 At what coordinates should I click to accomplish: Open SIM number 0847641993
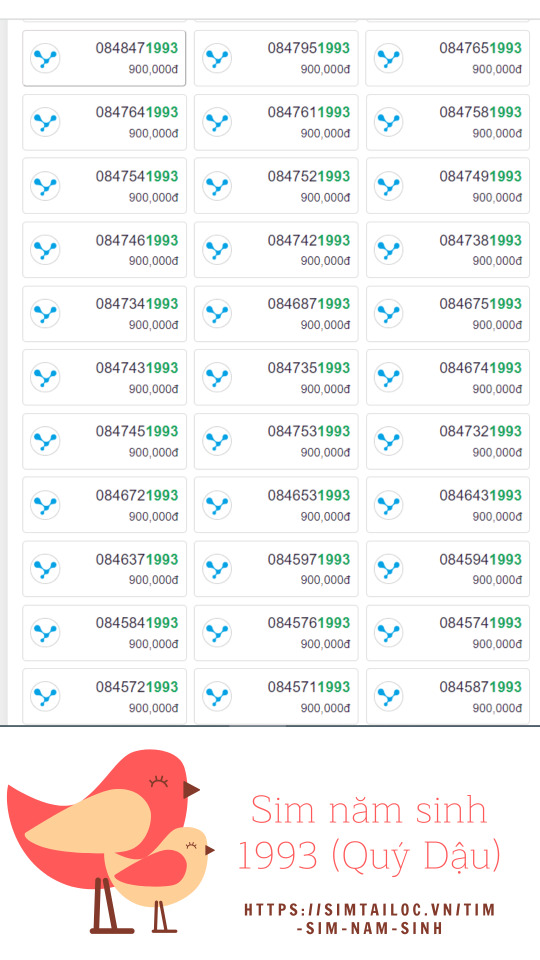pyautogui.click(x=137, y=112)
